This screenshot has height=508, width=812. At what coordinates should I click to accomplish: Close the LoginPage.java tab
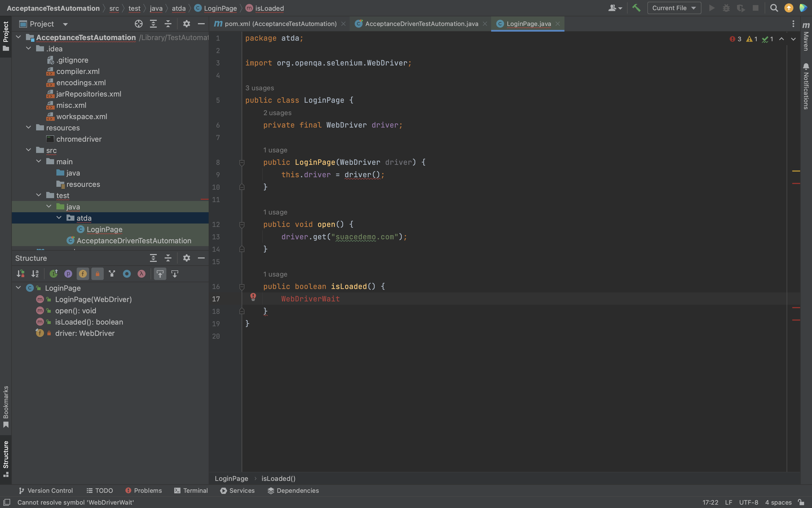tap(558, 24)
